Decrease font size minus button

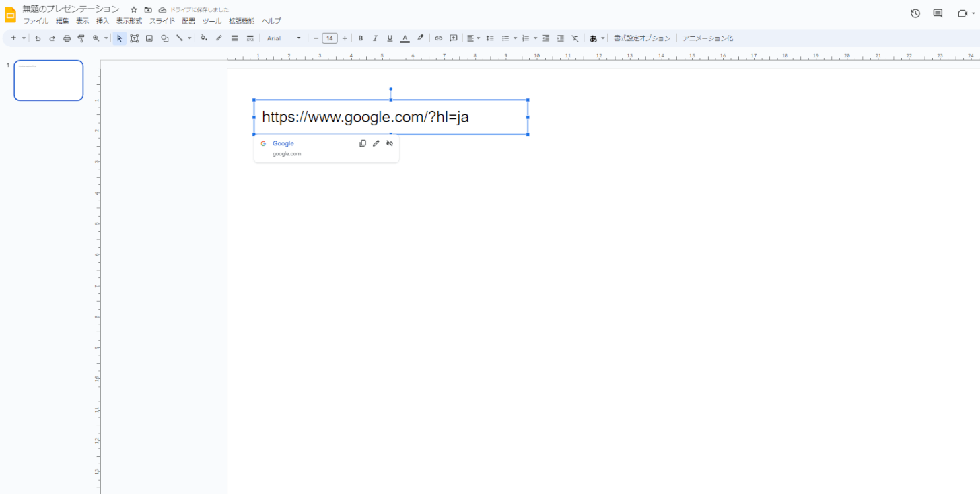pyautogui.click(x=316, y=38)
